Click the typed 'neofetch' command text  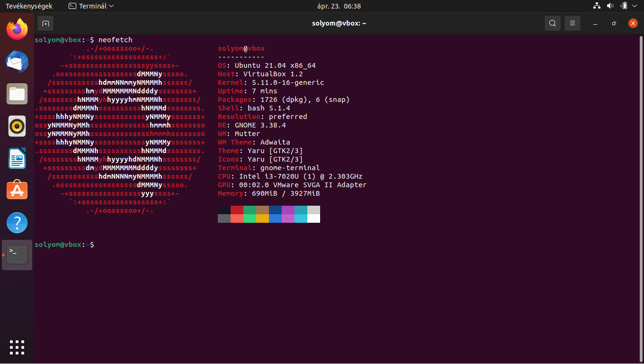115,40
